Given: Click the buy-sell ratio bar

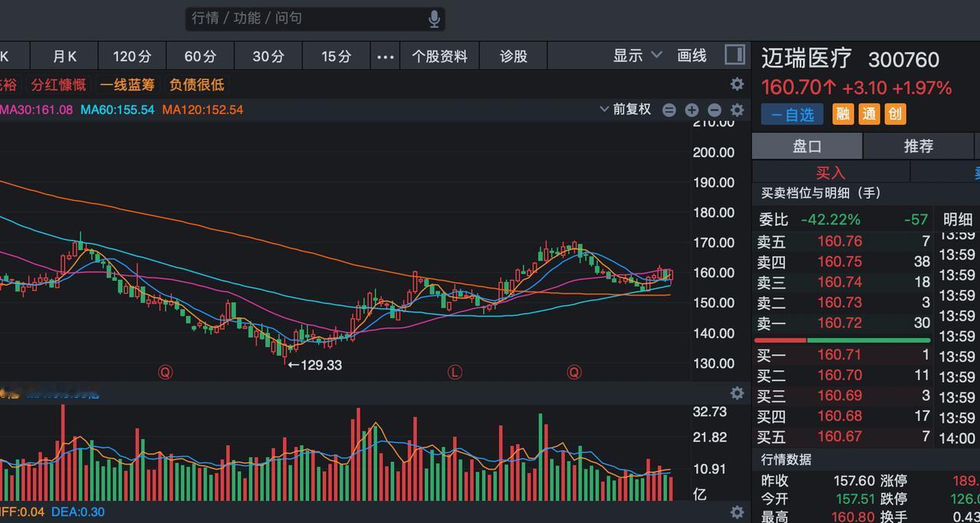Looking at the screenshot, I should (x=842, y=340).
